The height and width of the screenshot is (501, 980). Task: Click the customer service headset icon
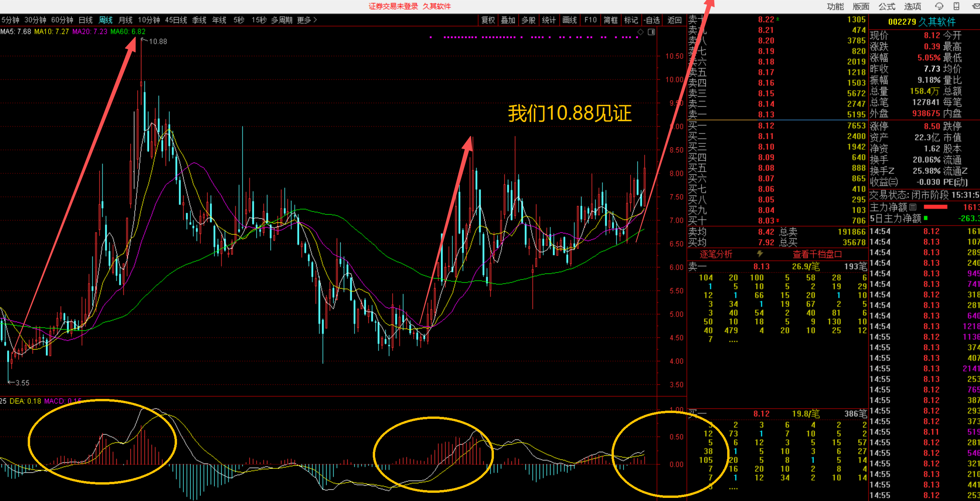click(939, 6)
